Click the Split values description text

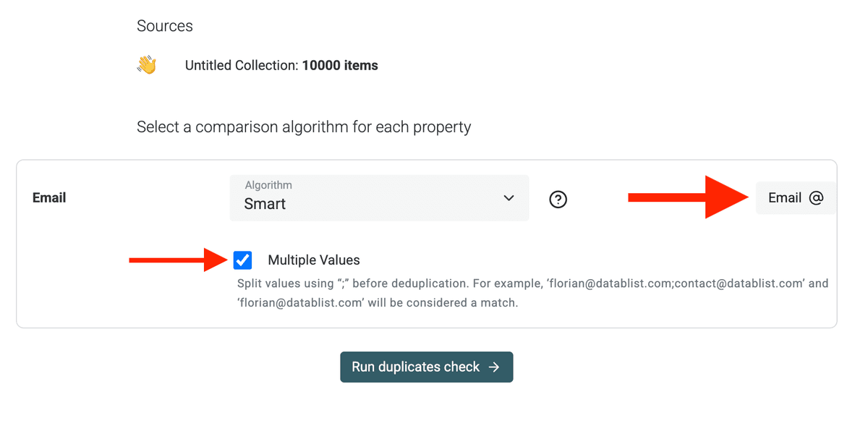pyautogui.click(x=533, y=294)
